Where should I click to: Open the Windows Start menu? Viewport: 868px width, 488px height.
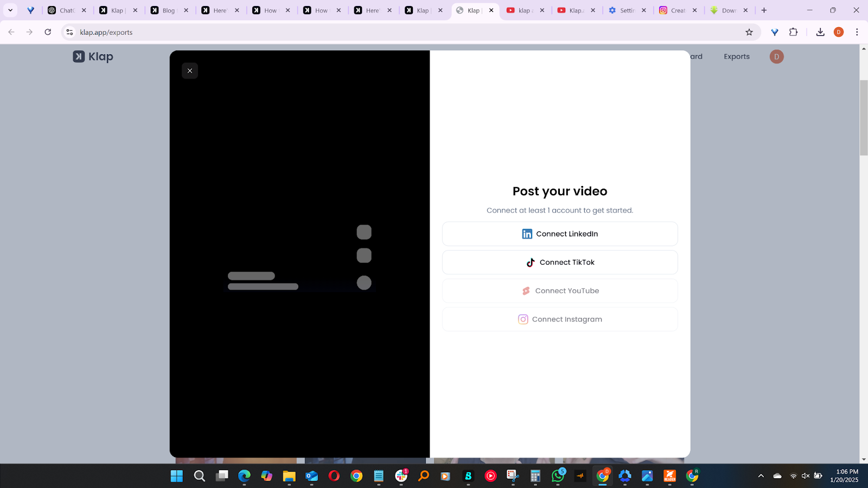point(177,476)
